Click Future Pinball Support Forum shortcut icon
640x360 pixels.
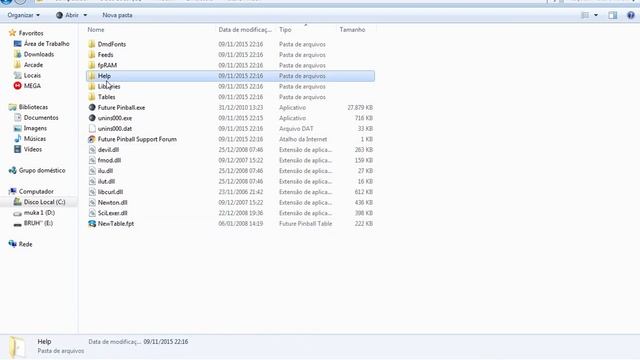tap(92, 139)
